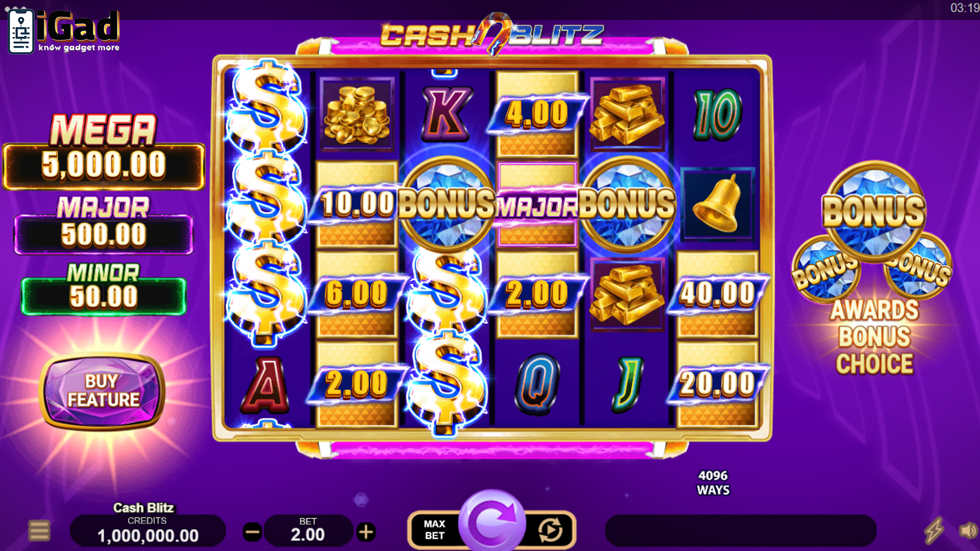
Task: Select the MINOR 50.00 jackpot panel
Action: click(x=104, y=288)
